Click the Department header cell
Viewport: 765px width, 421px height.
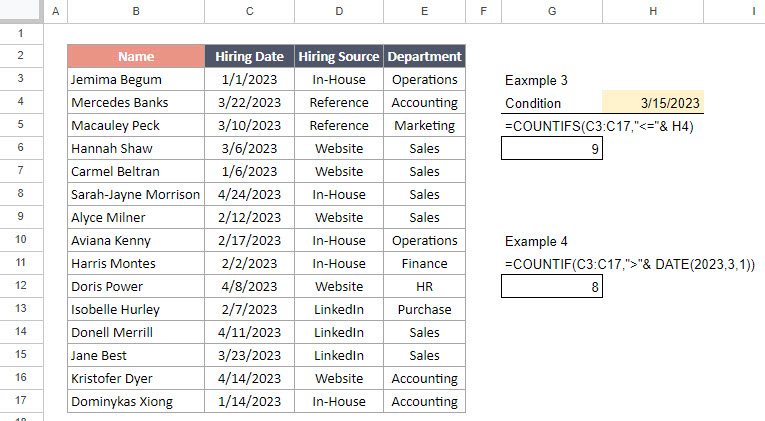click(424, 56)
